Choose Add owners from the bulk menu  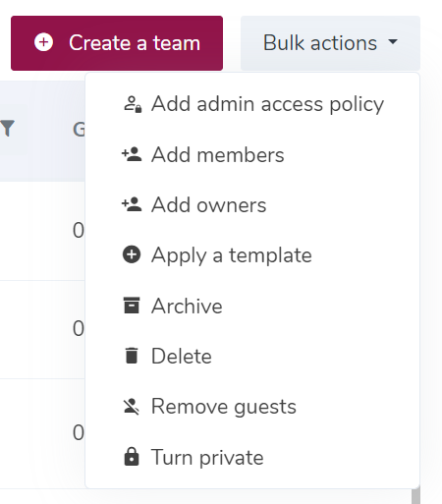click(252, 205)
